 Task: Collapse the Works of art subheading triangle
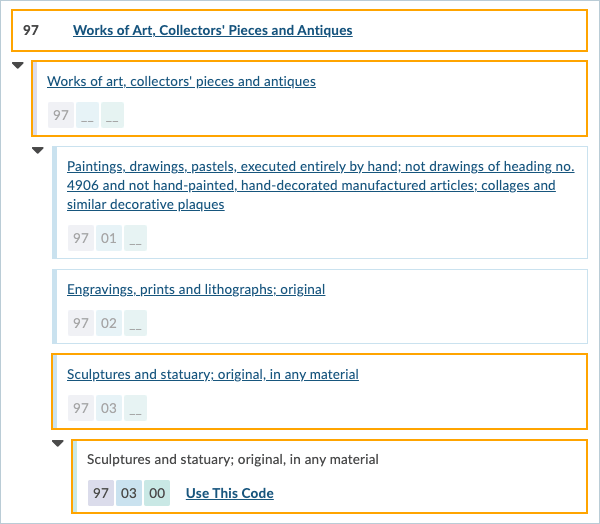[38, 151]
